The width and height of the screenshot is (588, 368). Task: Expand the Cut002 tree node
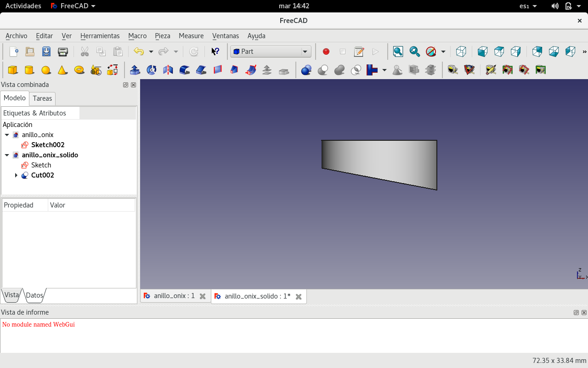(x=16, y=175)
